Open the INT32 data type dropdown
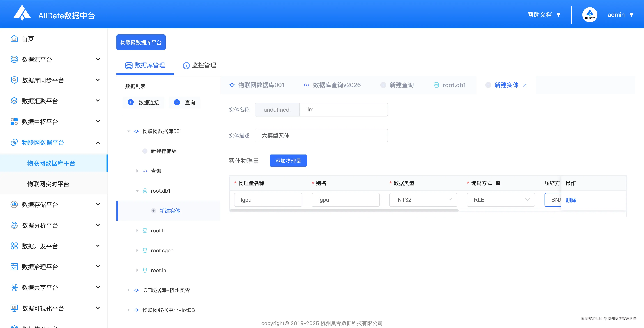The width and height of the screenshot is (644, 328). point(423,200)
